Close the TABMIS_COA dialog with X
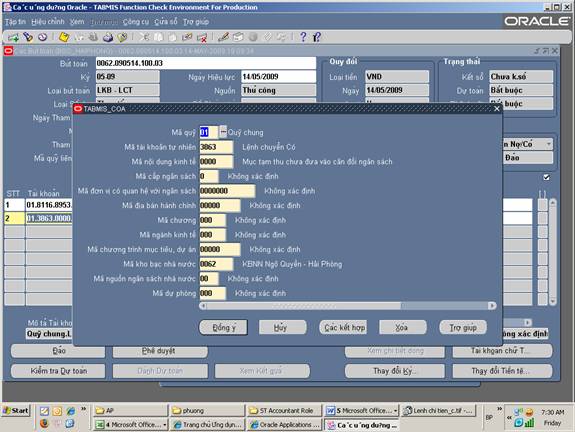This screenshot has width=575, height=432. 497,109
